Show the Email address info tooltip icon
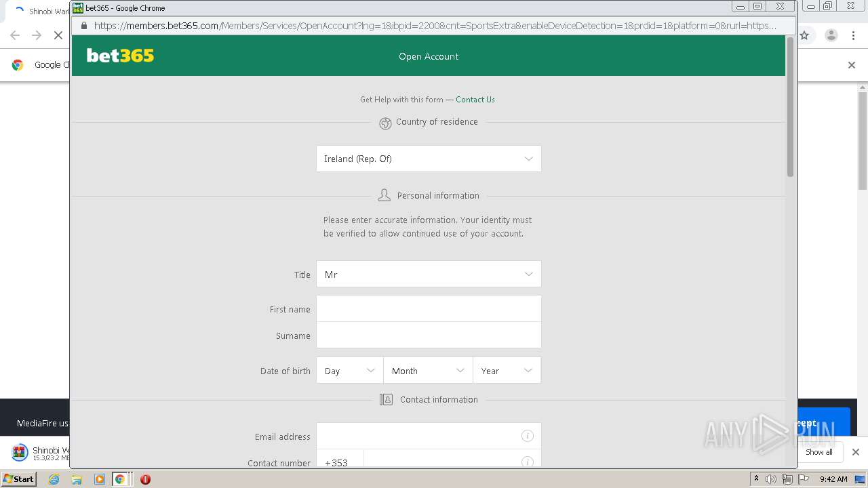The image size is (868, 488). coord(527,436)
